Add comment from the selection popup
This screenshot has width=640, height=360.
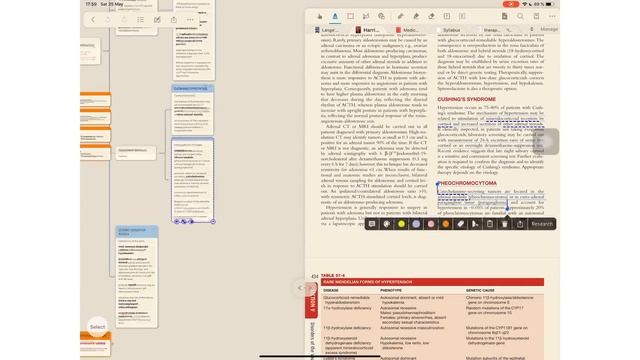click(372, 224)
